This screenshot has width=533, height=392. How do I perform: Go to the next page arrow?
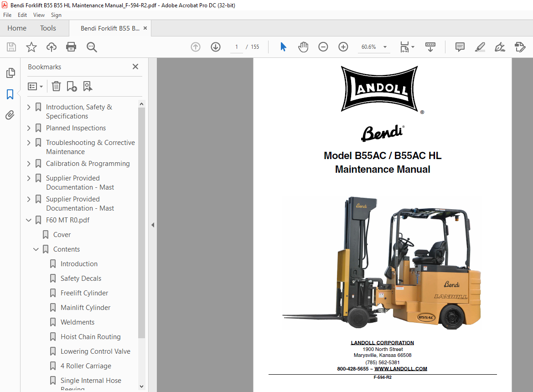(216, 47)
